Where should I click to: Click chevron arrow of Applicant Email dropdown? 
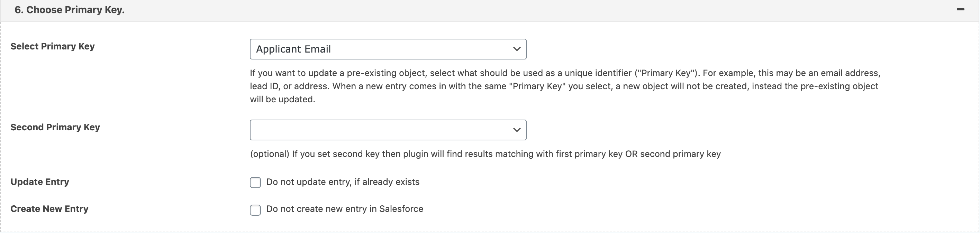(516, 49)
